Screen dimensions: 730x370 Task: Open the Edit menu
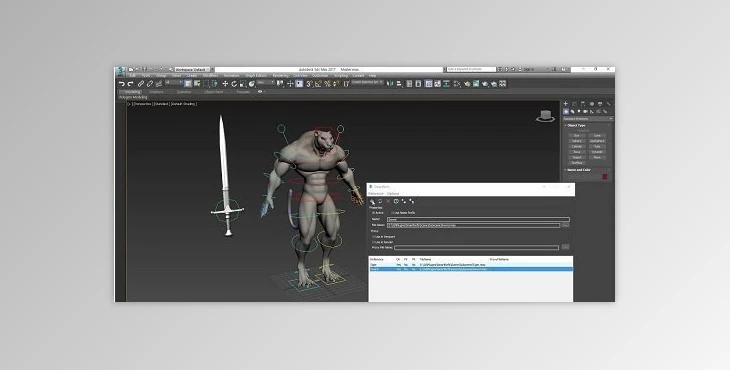pos(132,75)
